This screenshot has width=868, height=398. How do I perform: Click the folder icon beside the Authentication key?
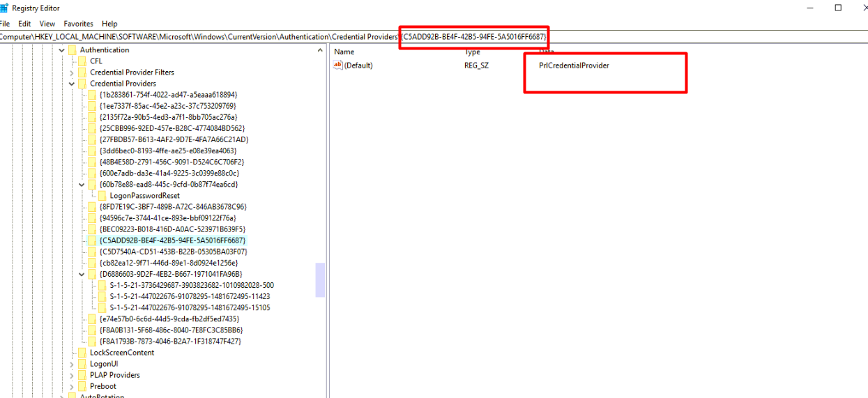(x=73, y=50)
